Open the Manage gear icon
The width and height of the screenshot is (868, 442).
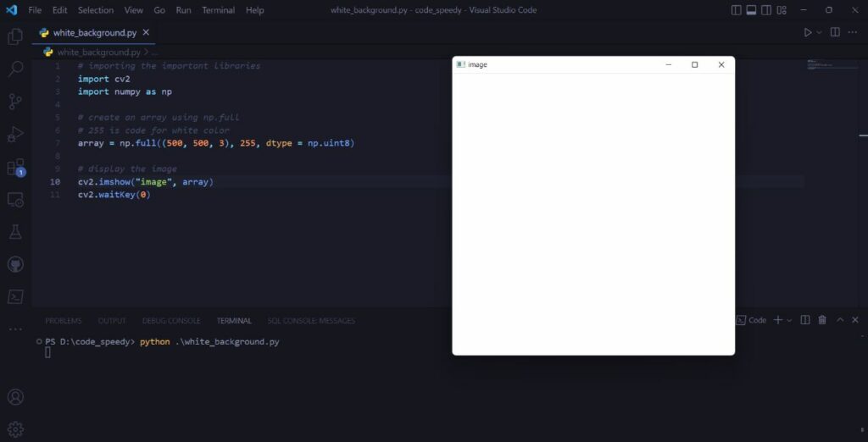click(15, 429)
